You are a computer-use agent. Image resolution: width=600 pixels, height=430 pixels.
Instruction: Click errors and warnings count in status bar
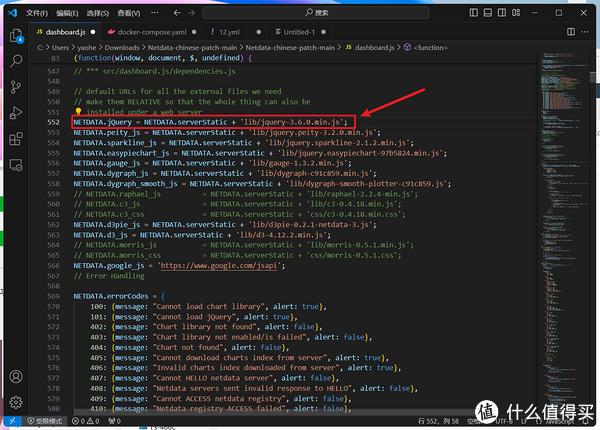pos(86,421)
